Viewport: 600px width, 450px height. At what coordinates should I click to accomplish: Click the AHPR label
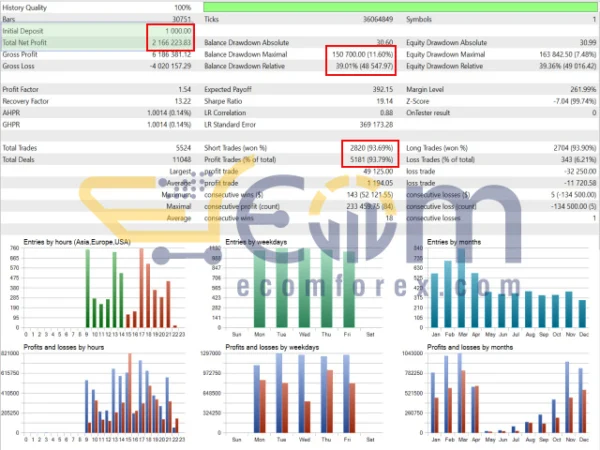click(x=11, y=113)
